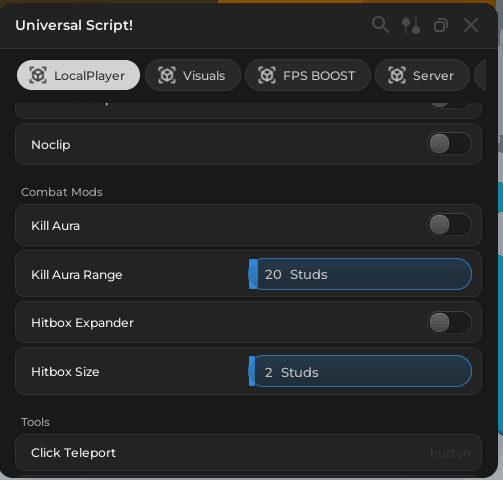Viewport: 503px width, 480px height.
Task: Open the search magnifier icon
Action: [x=380, y=25]
